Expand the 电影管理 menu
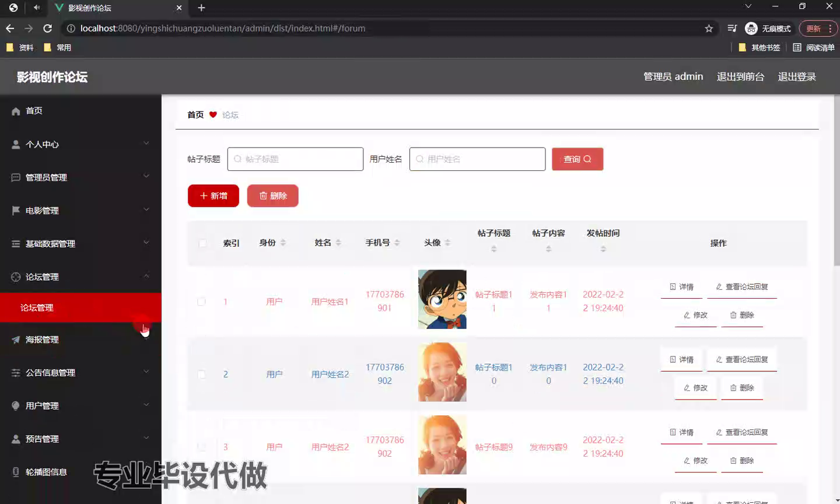Screen dimensions: 840x504 coord(146,209)
